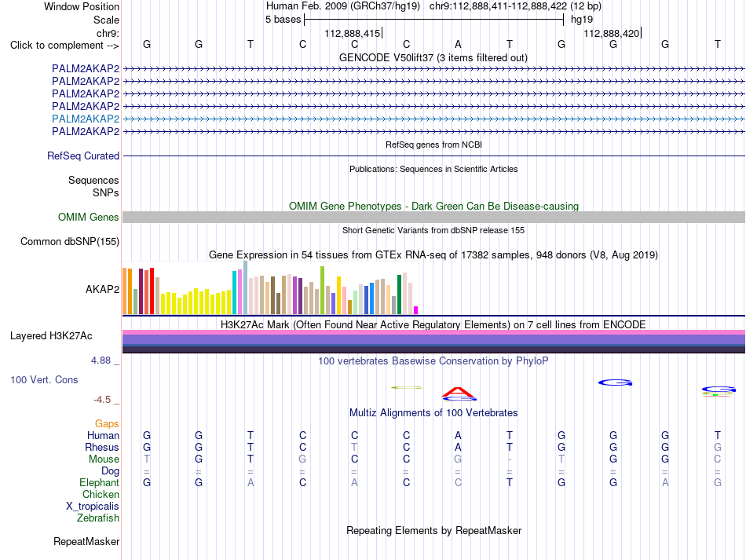Click the OMIM Genes gray bar

tap(433, 218)
